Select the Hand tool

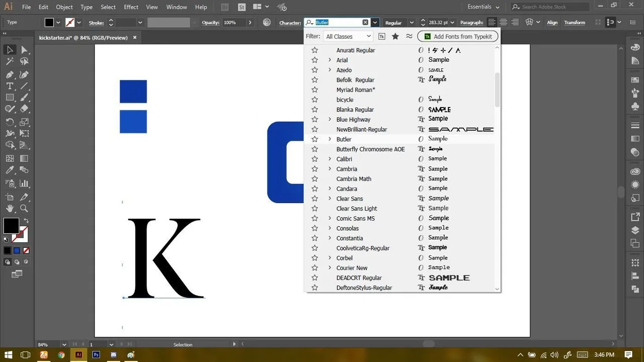click(10, 208)
